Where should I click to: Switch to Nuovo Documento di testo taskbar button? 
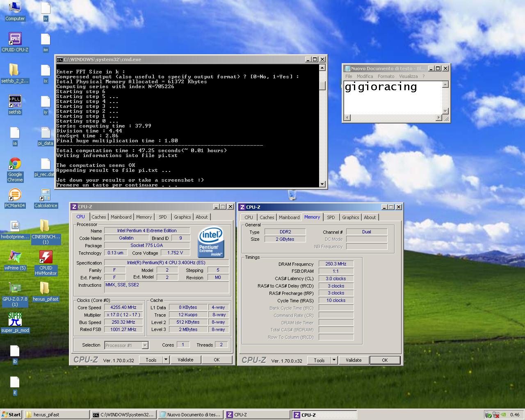coord(191,415)
